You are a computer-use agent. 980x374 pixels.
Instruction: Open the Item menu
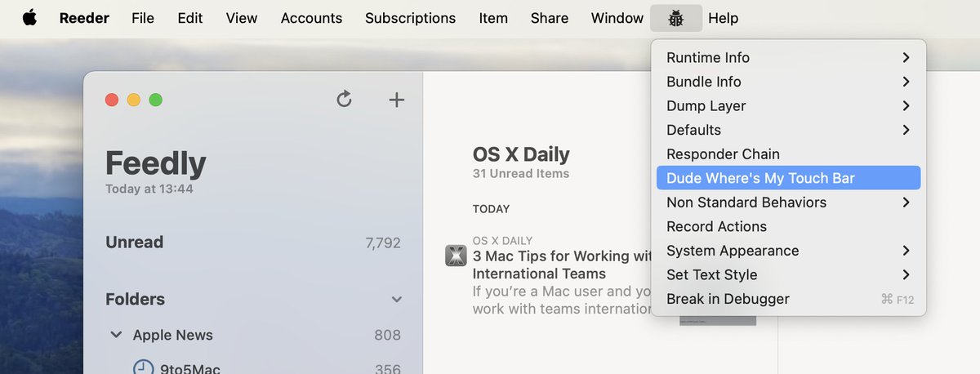tap(493, 18)
